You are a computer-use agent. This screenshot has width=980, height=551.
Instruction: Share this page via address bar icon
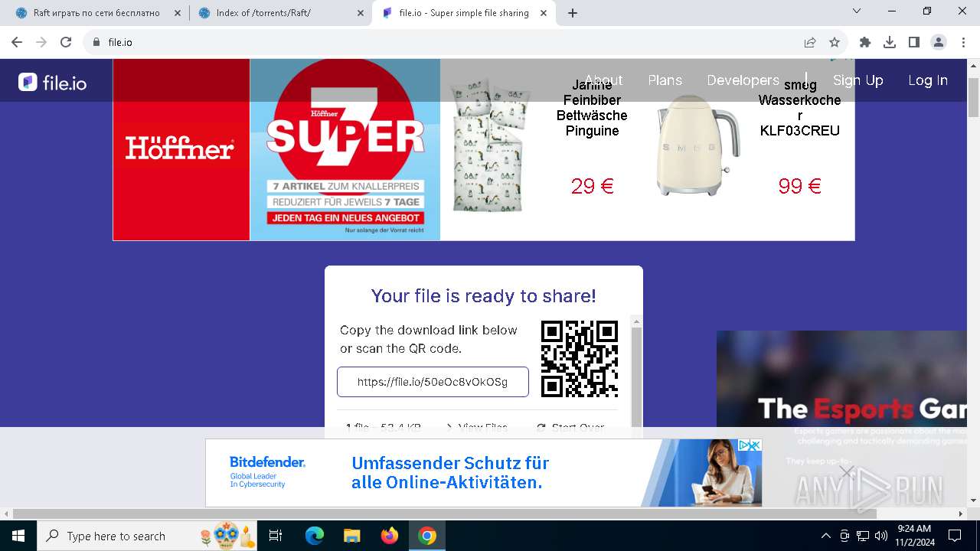click(x=810, y=42)
